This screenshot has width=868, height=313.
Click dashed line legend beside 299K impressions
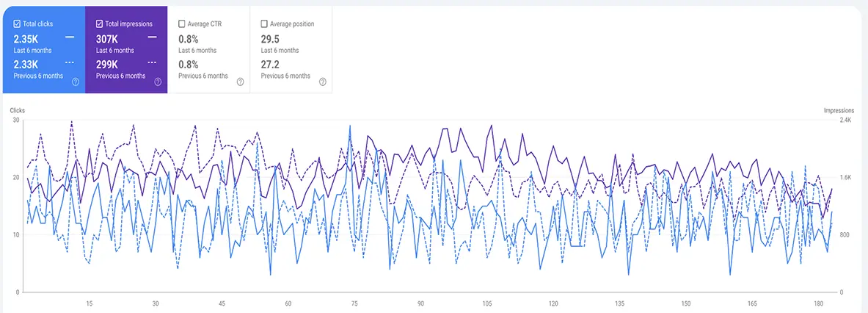(x=152, y=62)
